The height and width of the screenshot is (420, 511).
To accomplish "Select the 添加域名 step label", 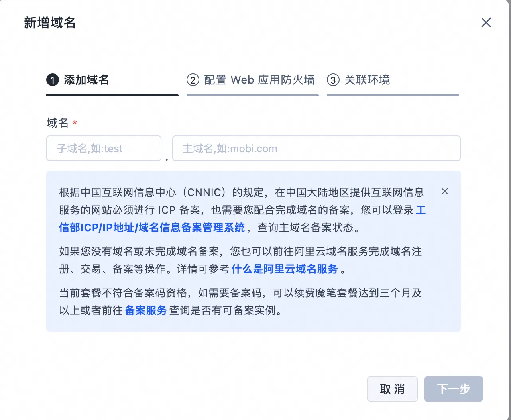I will coord(86,80).
